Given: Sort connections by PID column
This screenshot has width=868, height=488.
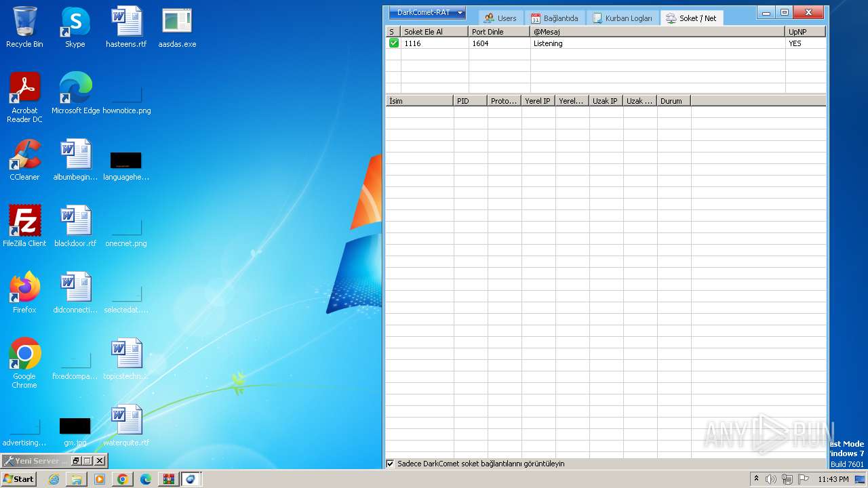Looking at the screenshot, I should 471,101.
